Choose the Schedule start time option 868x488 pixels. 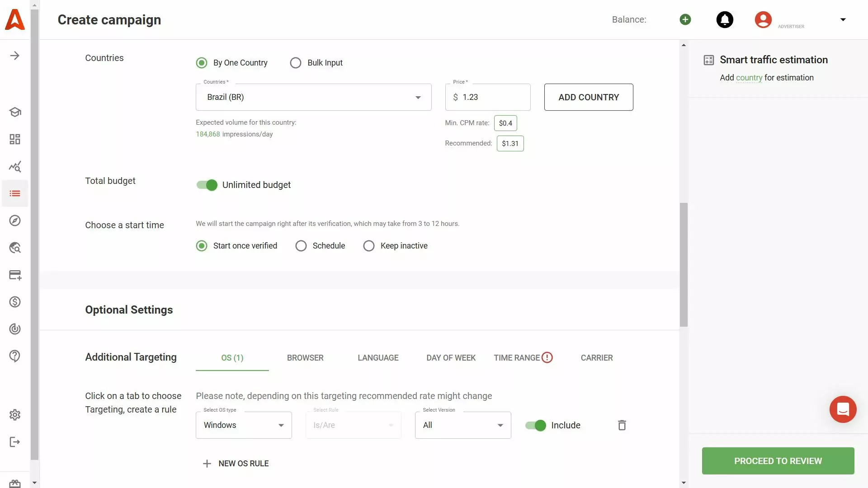click(x=301, y=246)
